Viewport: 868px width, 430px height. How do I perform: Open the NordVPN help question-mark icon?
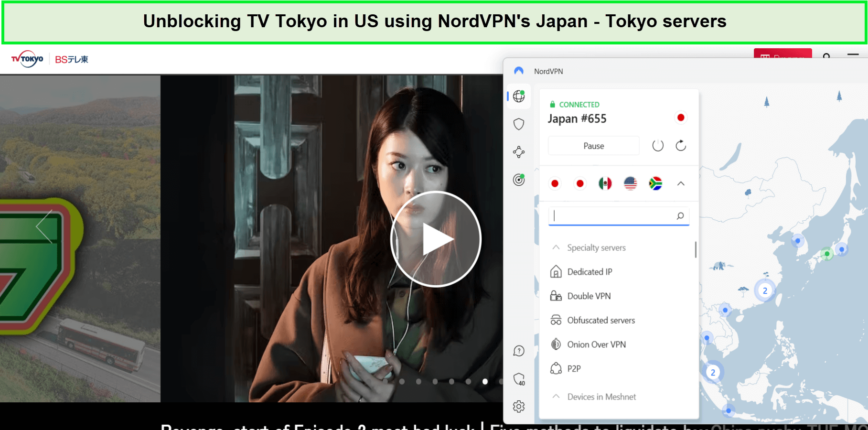tap(519, 351)
